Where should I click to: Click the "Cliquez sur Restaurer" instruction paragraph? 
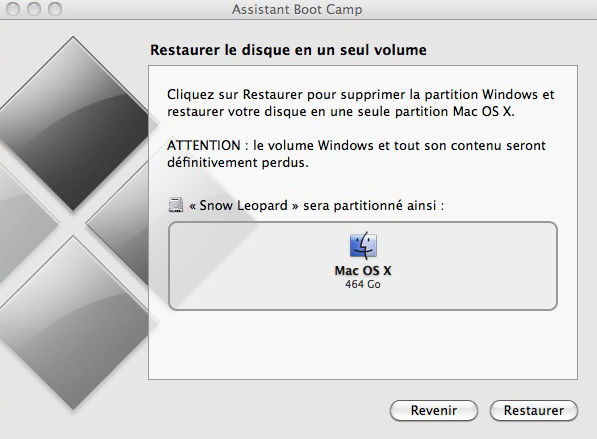tap(361, 103)
